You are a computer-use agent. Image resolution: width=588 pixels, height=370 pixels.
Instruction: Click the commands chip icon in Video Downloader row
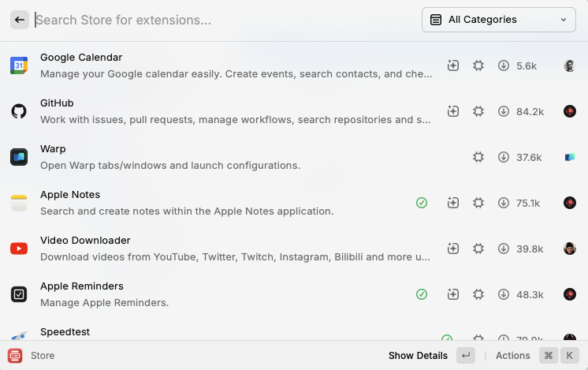coord(478,249)
